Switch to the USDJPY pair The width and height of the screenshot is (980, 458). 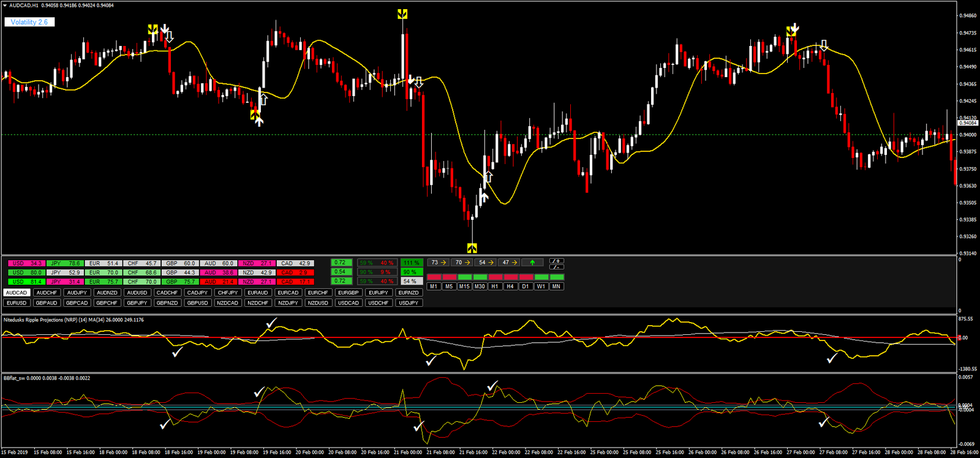pyautogui.click(x=408, y=303)
